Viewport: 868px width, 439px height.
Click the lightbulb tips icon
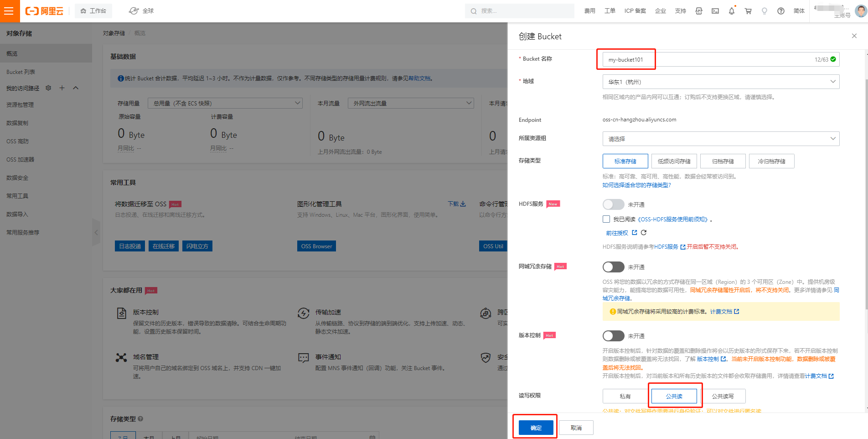coord(765,11)
